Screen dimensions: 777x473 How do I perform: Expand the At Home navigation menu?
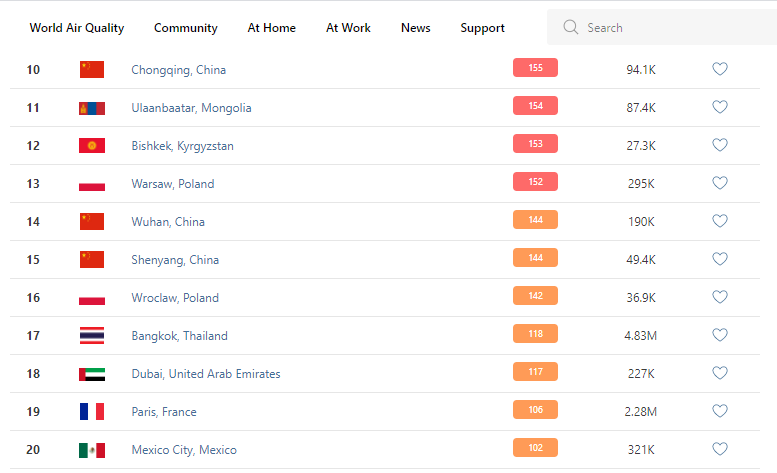pyautogui.click(x=272, y=28)
